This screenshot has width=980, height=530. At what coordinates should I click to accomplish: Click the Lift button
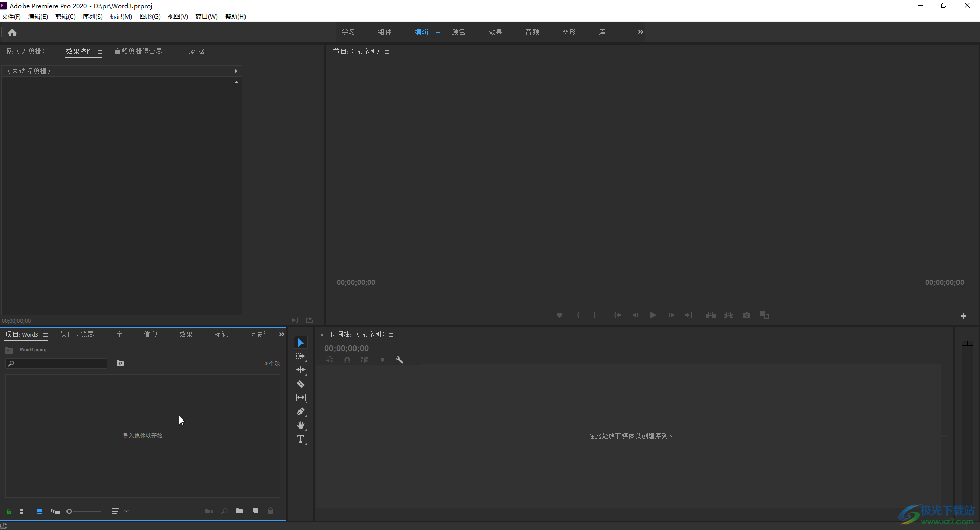710,315
